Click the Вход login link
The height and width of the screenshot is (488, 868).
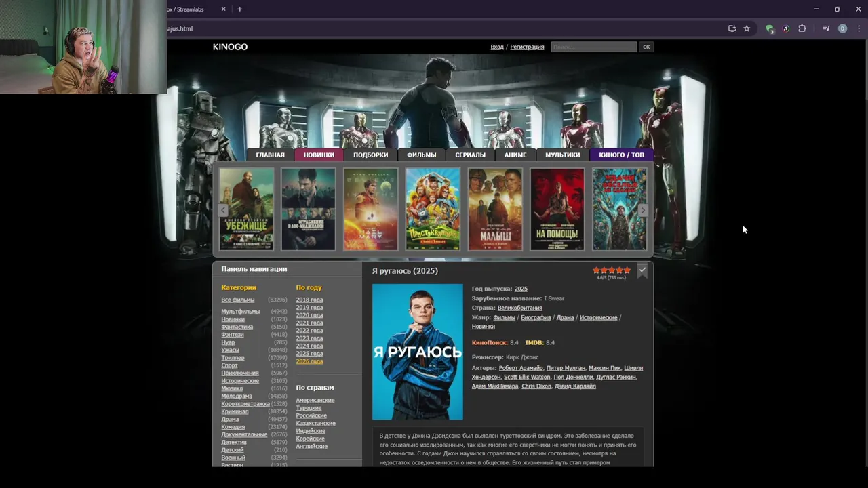click(x=497, y=47)
